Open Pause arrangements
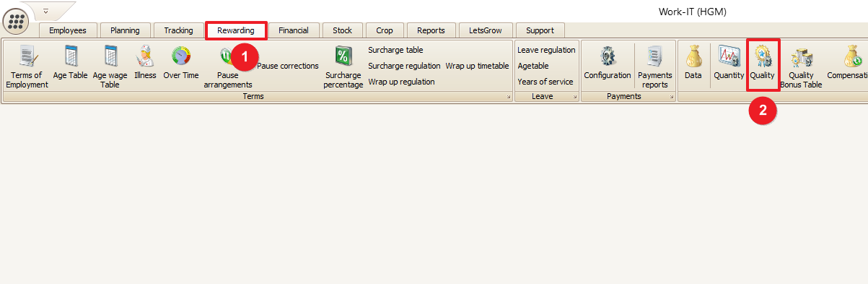This screenshot has width=868, height=284. [x=228, y=66]
